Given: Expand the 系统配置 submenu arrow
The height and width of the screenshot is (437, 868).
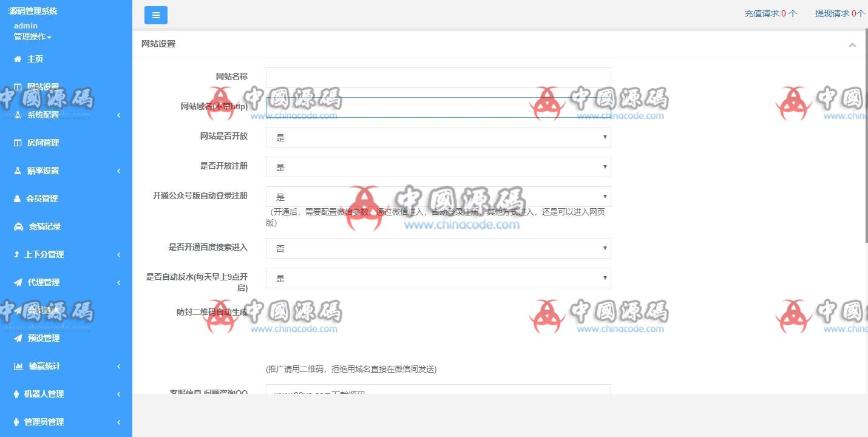Looking at the screenshot, I should tap(119, 115).
